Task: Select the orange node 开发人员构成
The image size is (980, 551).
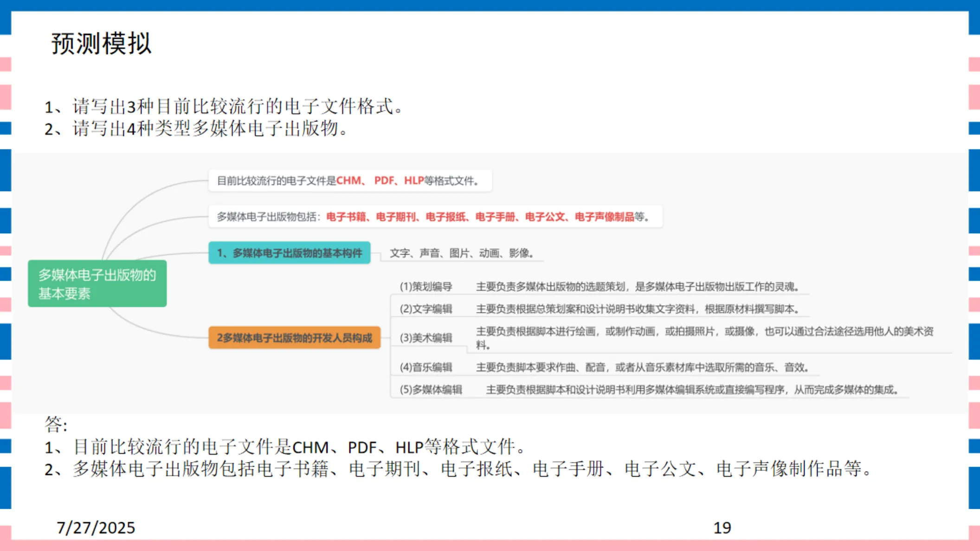Action: [x=294, y=338]
